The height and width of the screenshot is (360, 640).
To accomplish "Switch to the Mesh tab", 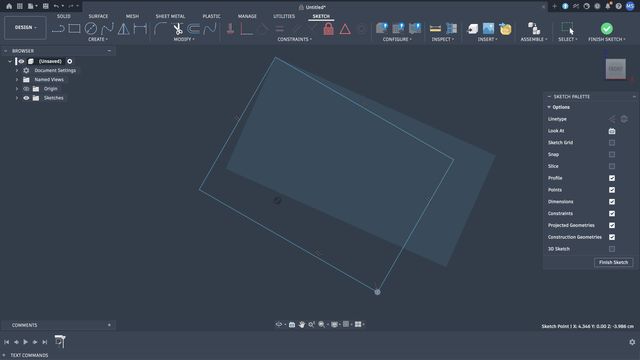I will point(132,16).
